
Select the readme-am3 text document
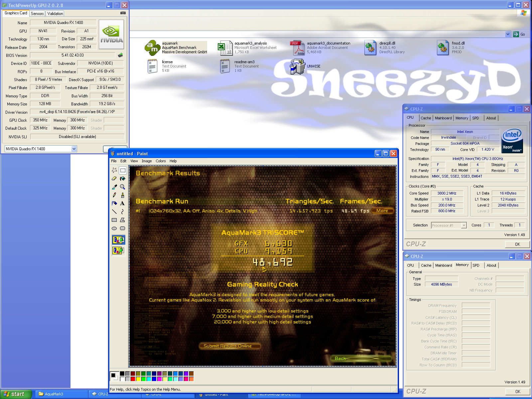pos(225,66)
